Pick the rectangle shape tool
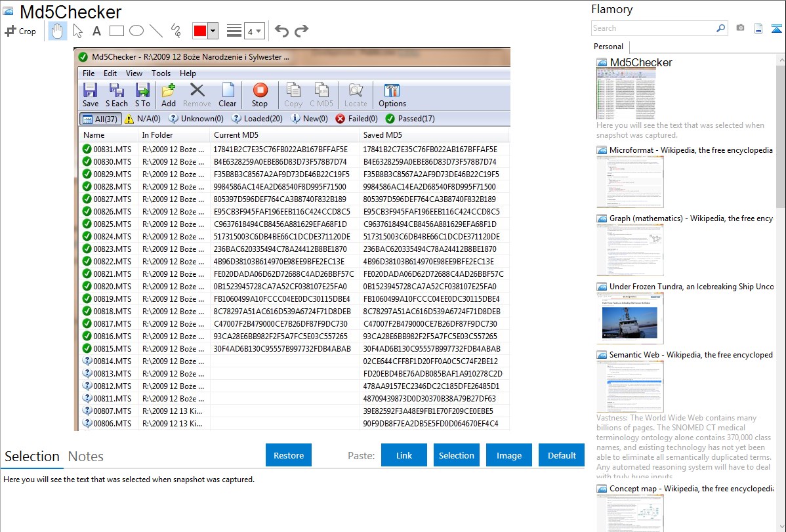 click(116, 31)
